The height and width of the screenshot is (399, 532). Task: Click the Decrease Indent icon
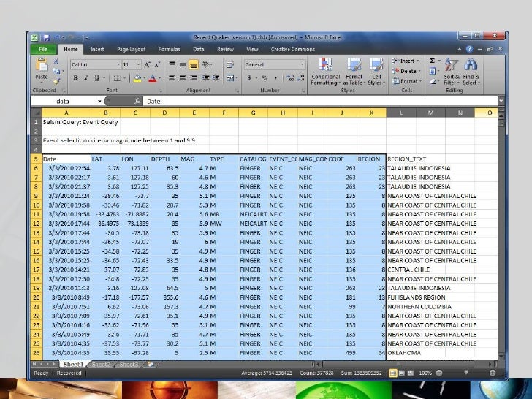click(x=205, y=78)
